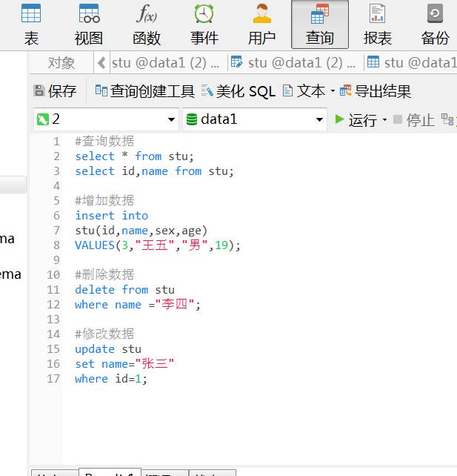Image resolution: width=457 pixels, height=476 pixels.
Task: Open the 报表 (Report) toolbar icon
Action: [378, 25]
